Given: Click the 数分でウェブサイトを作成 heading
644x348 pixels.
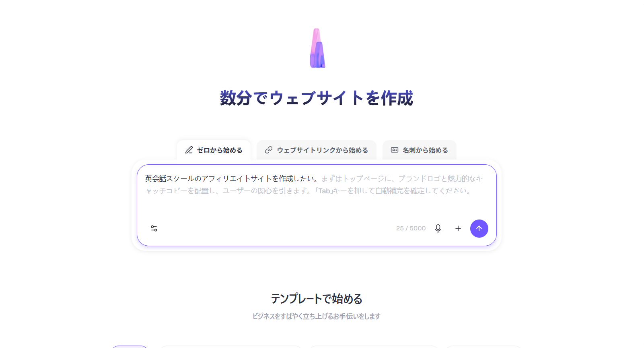Looking at the screenshot, I should point(317,98).
